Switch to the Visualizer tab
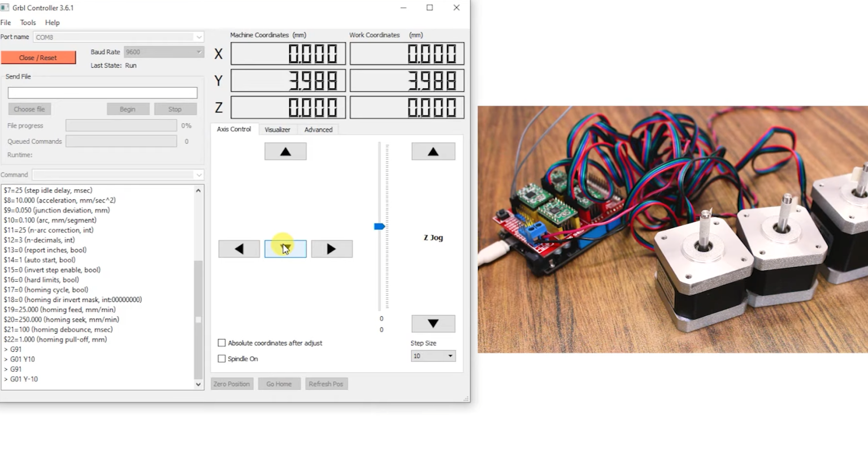The width and height of the screenshot is (868, 474). [277, 130]
